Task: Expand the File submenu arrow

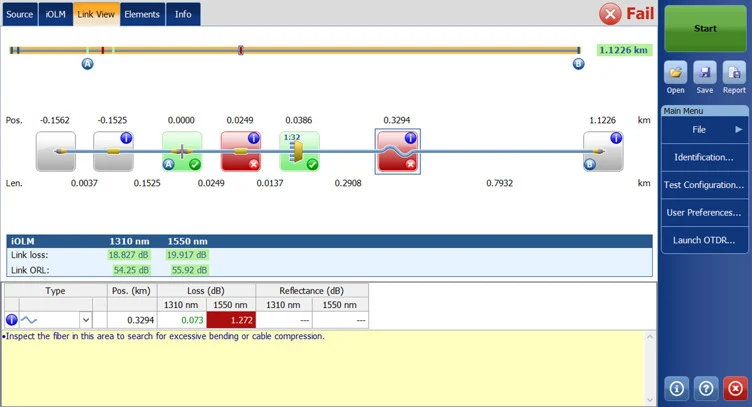Action: coord(739,130)
